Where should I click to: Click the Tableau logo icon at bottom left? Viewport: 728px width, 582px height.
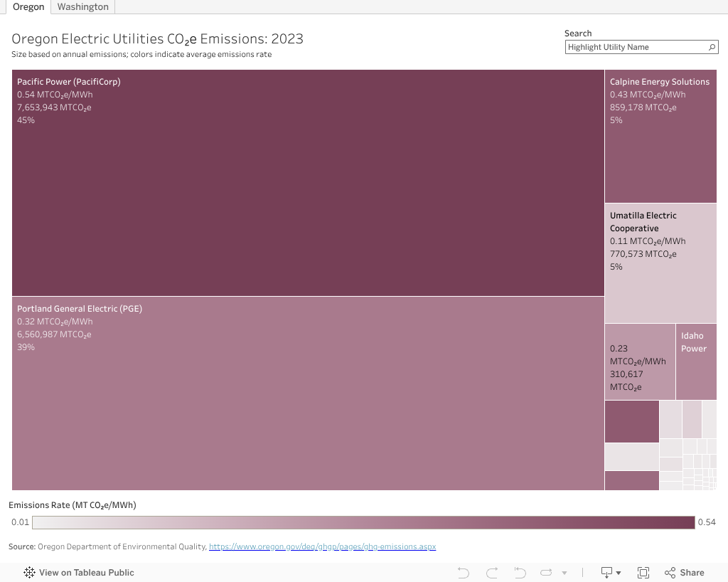pyautogui.click(x=29, y=573)
